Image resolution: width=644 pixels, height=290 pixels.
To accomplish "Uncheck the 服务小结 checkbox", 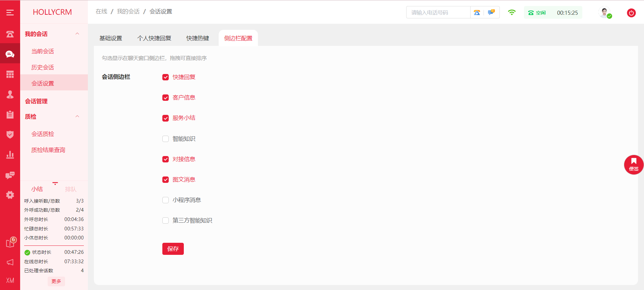I will [x=165, y=118].
